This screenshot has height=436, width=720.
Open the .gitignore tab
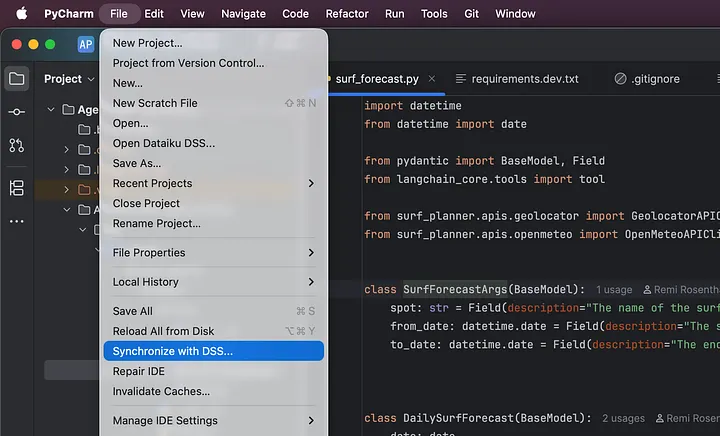tap(655, 79)
